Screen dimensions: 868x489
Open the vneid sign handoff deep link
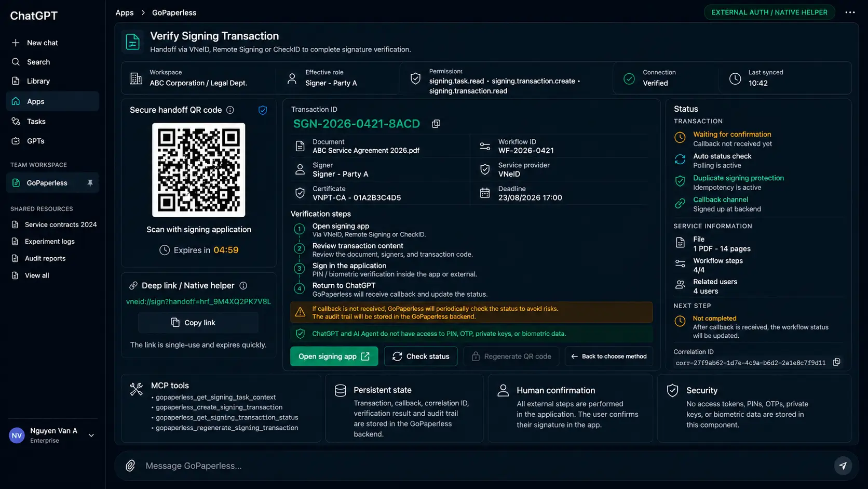pyautogui.click(x=198, y=301)
